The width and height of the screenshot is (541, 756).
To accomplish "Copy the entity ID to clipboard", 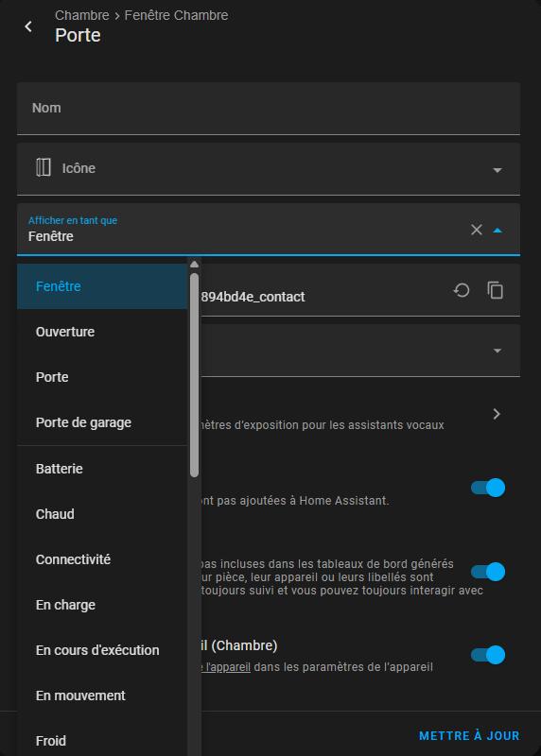I will point(496,290).
